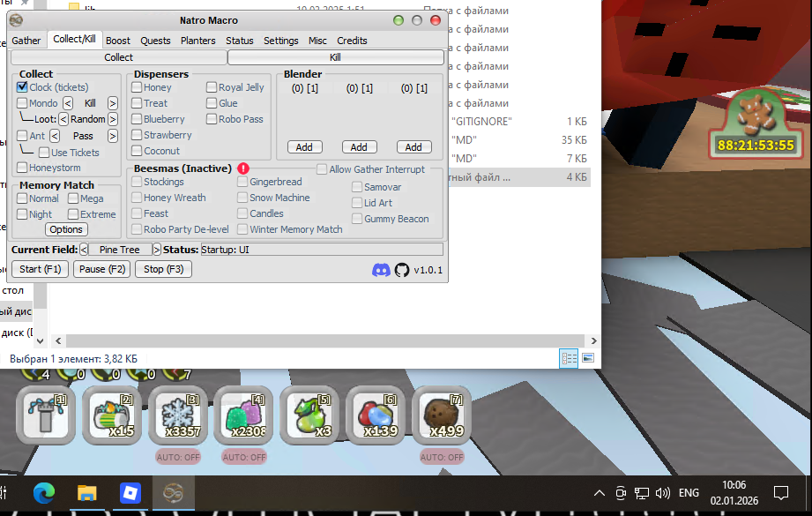Use jelly beans item in hotbar slot 6
The width and height of the screenshot is (812, 516).
[x=376, y=415]
